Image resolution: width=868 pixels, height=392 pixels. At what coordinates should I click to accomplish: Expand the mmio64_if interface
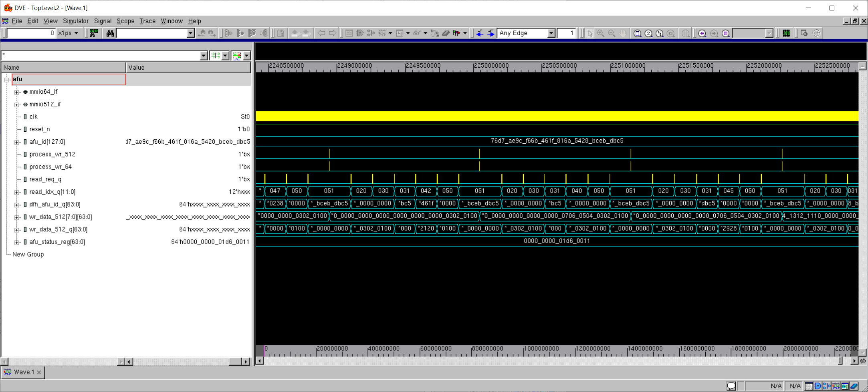point(17,92)
